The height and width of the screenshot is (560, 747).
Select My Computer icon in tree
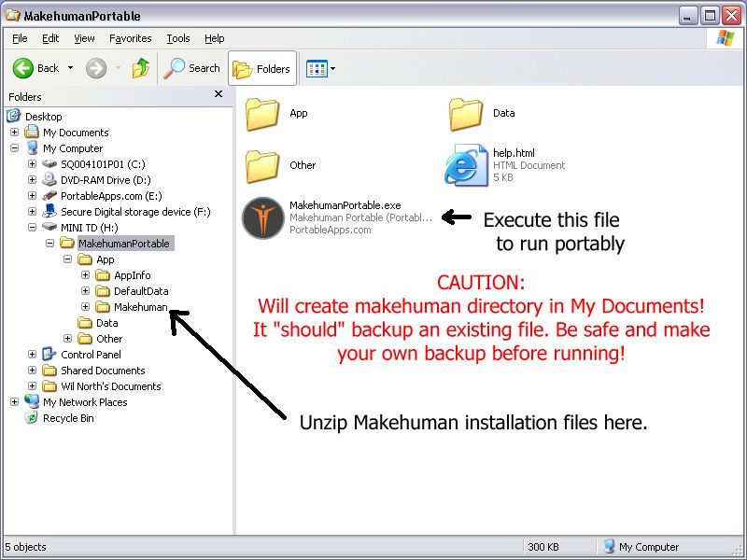click(x=32, y=147)
